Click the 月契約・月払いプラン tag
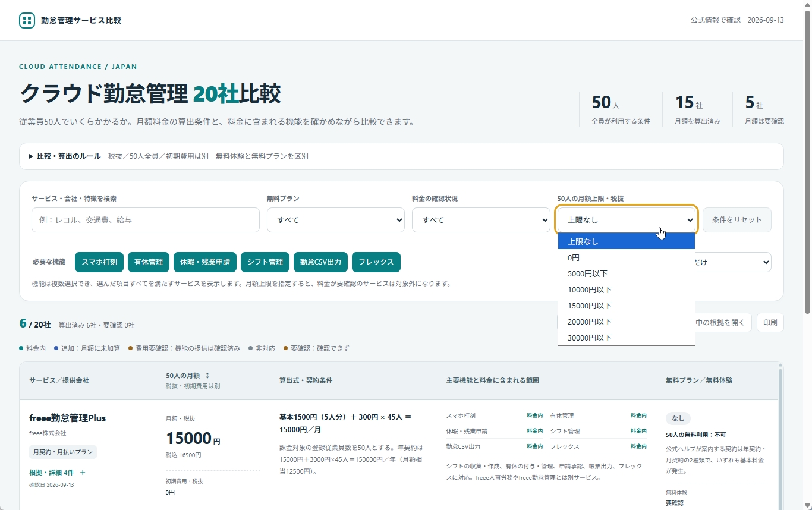 [63, 452]
